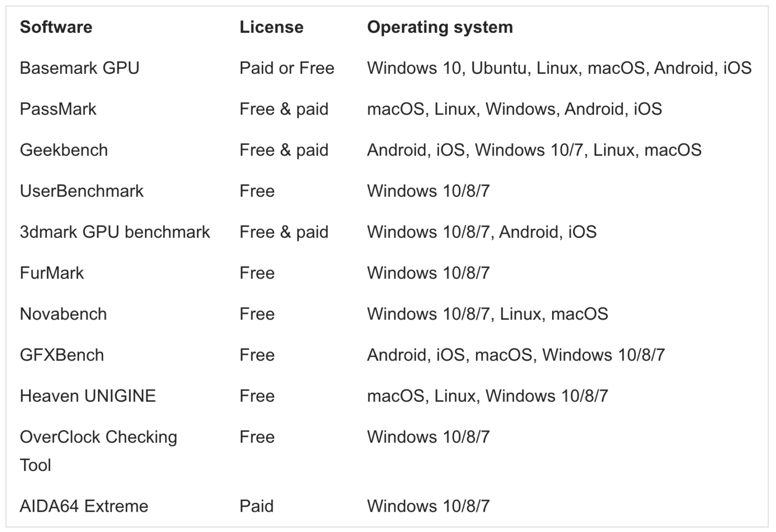Click the GFXBench software entry
776x532 pixels.
coord(62,355)
